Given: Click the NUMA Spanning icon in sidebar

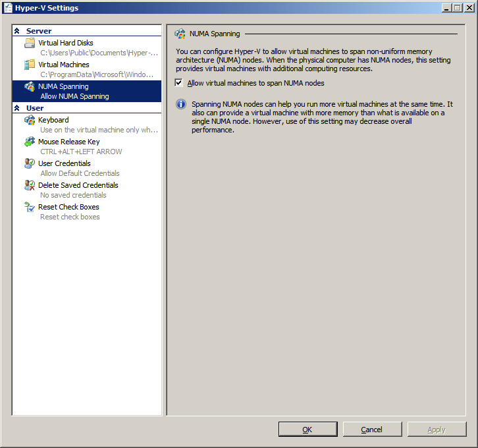Looking at the screenshot, I should click(x=30, y=86).
